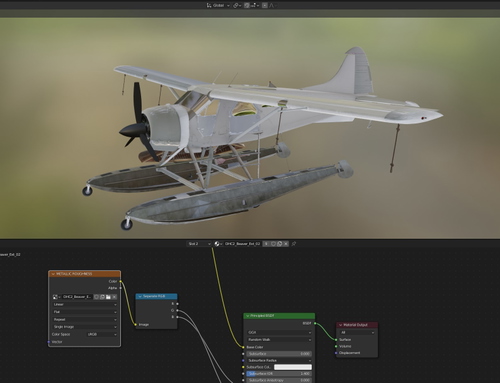Collapse the Separate RGB node

tap(140, 296)
